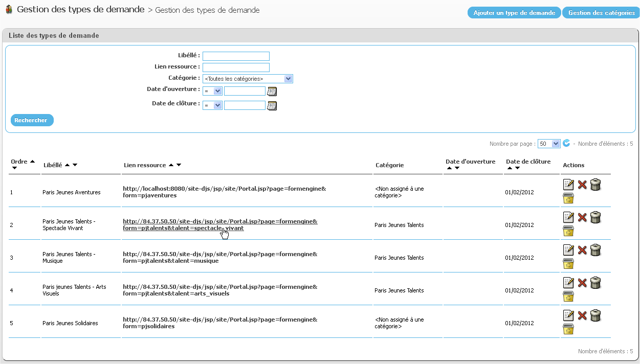Select label 'Paris jeunes Talents - Arts Visuels'
The image size is (640, 364).
tap(74, 290)
